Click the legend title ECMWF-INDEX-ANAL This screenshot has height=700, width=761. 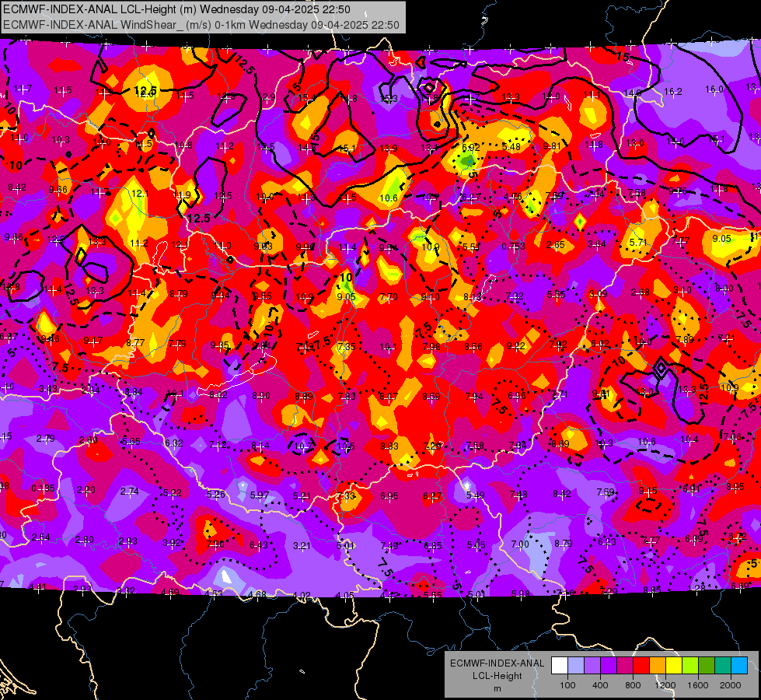(x=497, y=663)
